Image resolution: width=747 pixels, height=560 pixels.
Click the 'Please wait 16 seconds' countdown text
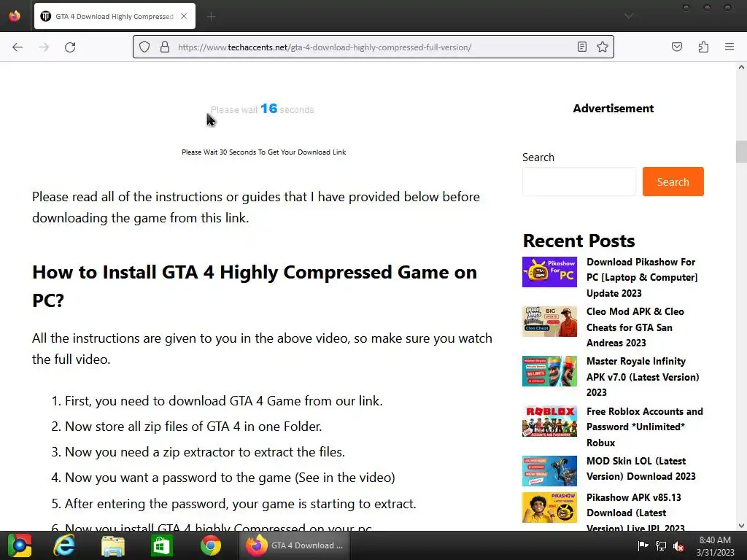[263, 109]
